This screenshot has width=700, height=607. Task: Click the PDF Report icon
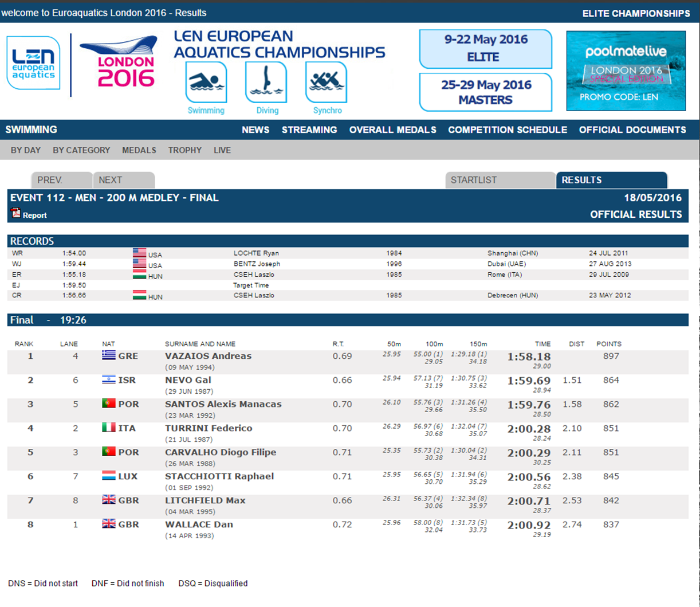16,214
